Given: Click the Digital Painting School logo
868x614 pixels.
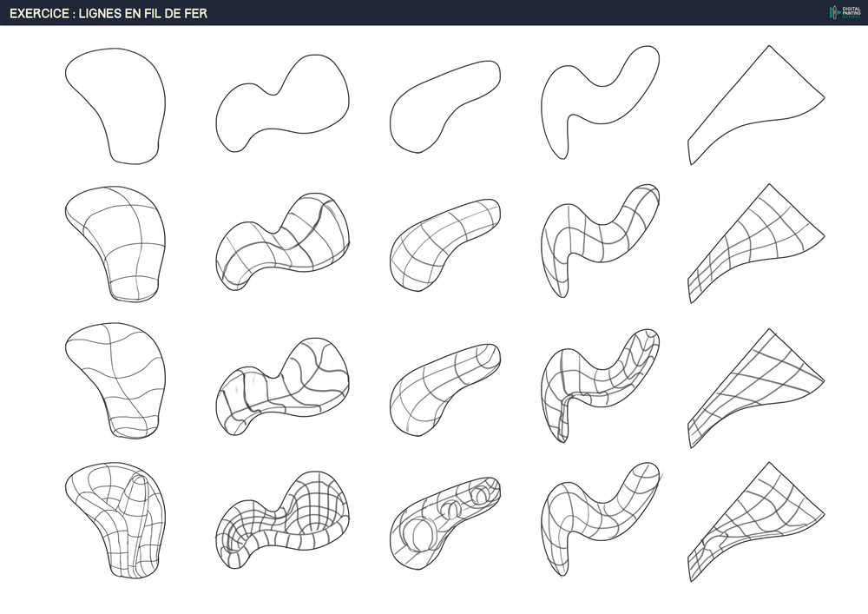Looking at the screenshot, I should click(844, 12).
